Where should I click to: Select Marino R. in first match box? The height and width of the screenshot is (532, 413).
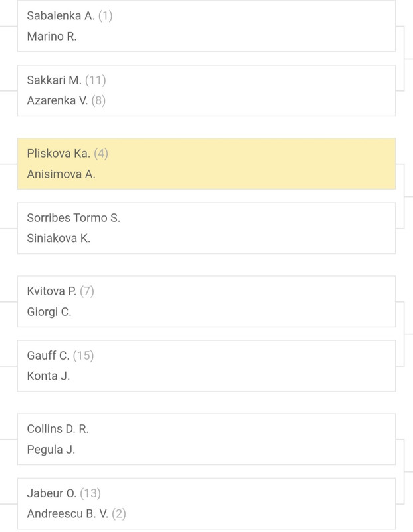pos(52,37)
